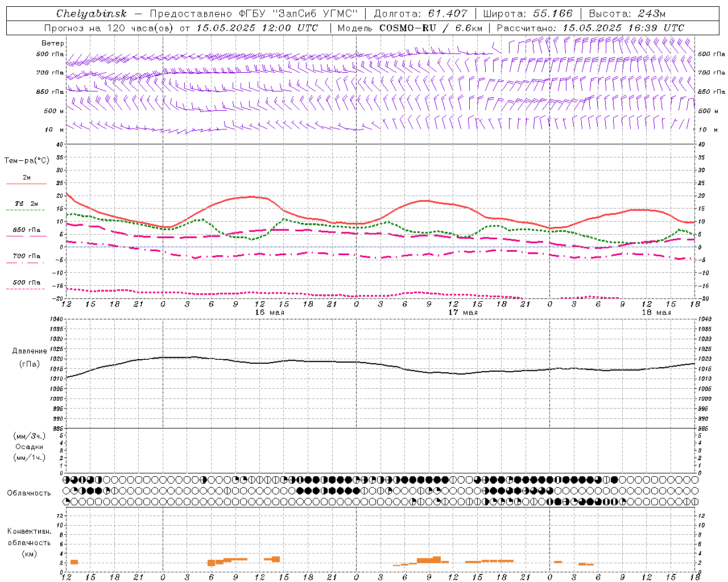728x582 pixels.
Task: Click the '500 м' wind level label on left
Action: [54, 111]
